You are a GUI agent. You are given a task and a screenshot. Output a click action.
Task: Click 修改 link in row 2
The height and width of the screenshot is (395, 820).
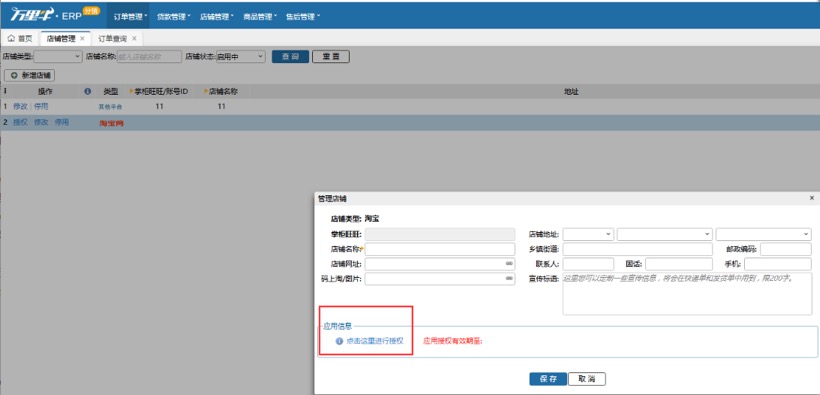[x=41, y=122]
